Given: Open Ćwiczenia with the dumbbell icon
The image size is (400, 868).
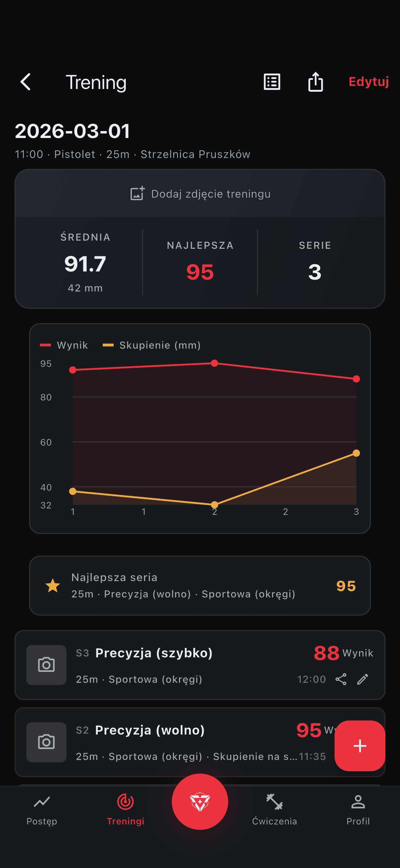Looking at the screenshot, I should click(274, 802).
